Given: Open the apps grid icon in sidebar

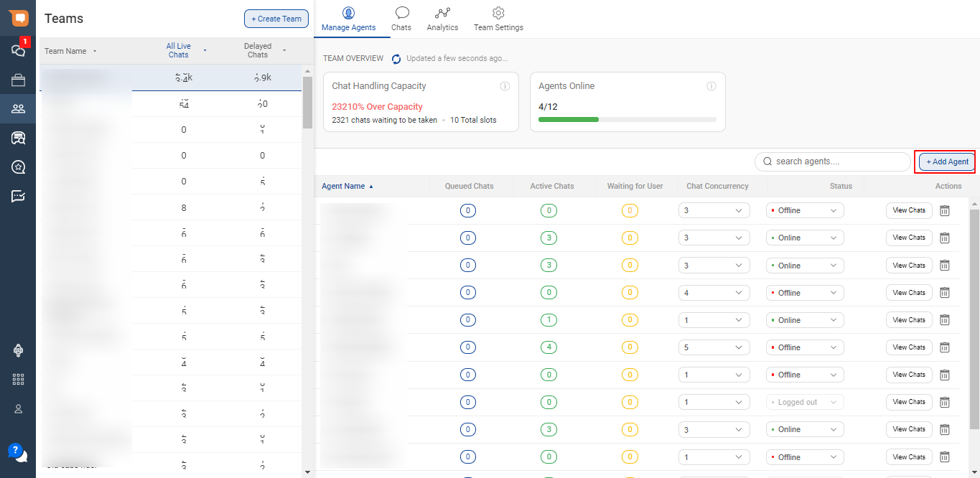Looking at the screenshot, I should [x=19, y=380].
